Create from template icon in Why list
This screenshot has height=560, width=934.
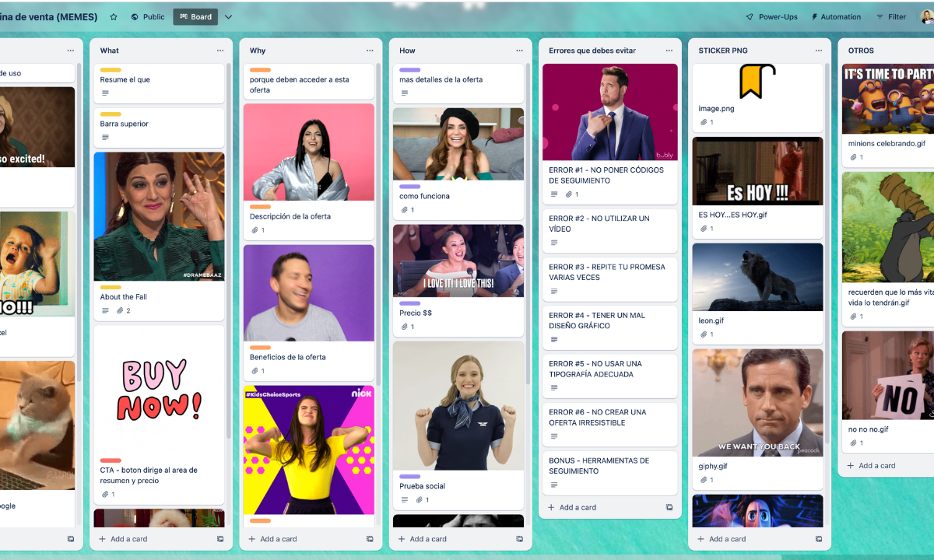coord(370,539)
